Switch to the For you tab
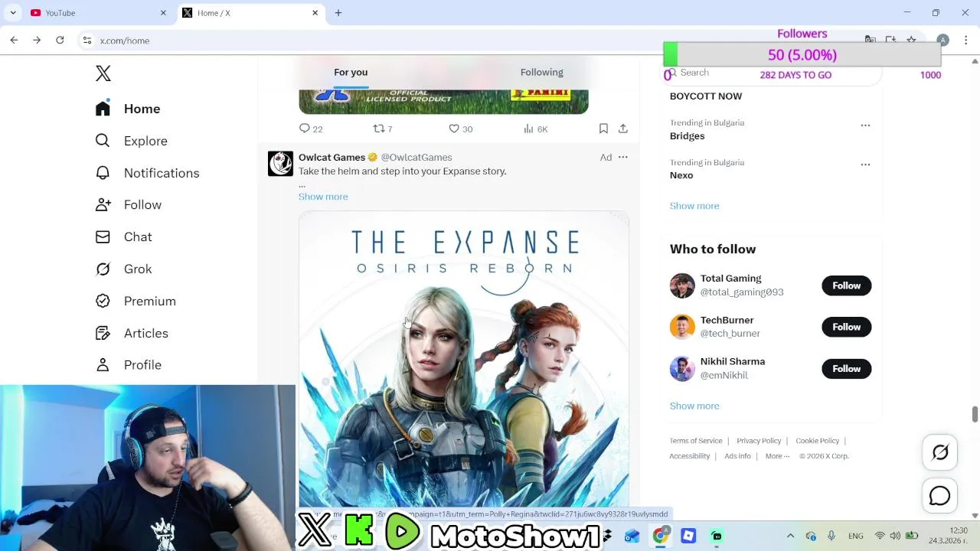980x551 pixels. (351, 72)
